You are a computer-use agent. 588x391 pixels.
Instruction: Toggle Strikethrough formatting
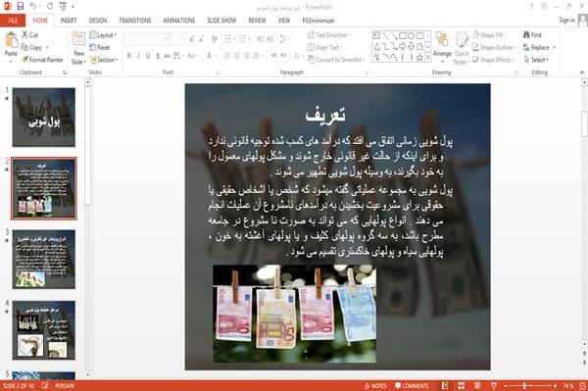[x=168, y=56]
